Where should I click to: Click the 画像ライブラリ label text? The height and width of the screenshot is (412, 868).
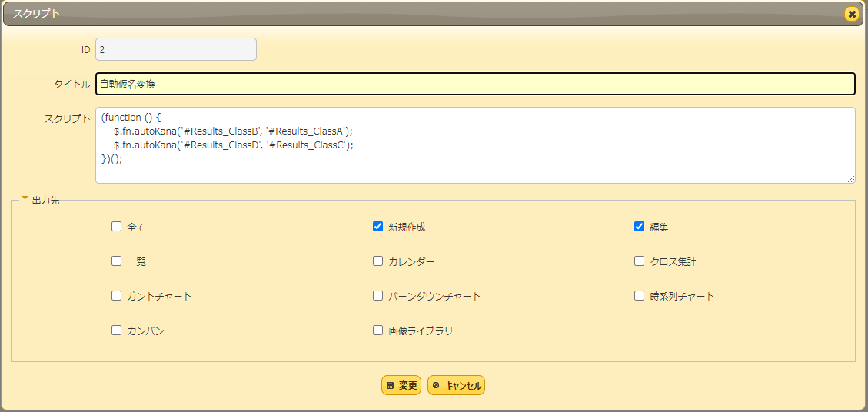pos(421,331)
